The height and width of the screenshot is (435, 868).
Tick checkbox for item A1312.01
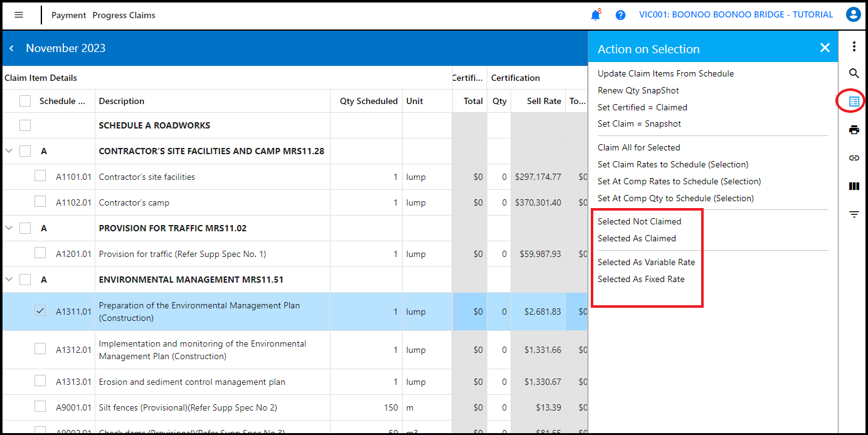click(40, 349)
